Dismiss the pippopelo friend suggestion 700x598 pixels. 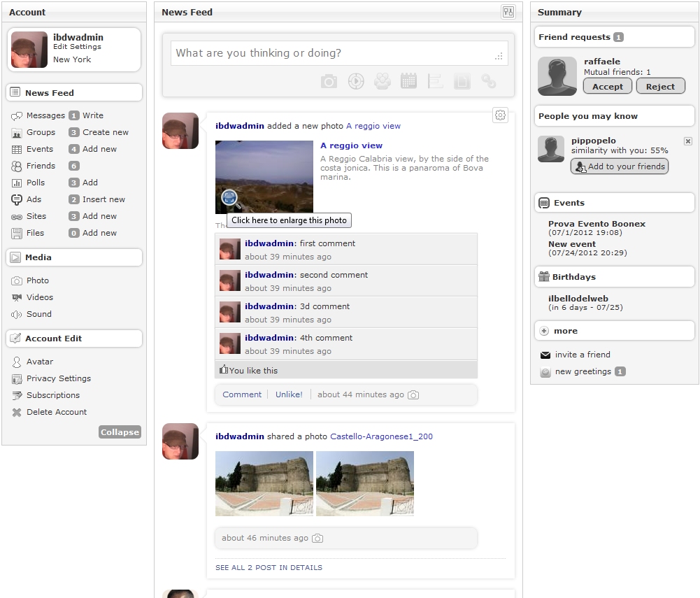click(x=687, y=141)
